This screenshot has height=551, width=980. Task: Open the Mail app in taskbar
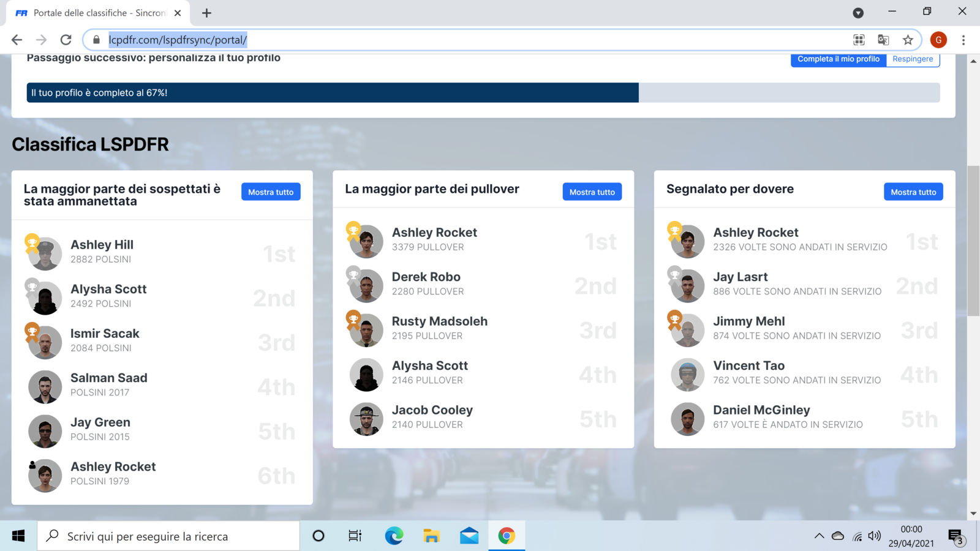click(469, 536)
